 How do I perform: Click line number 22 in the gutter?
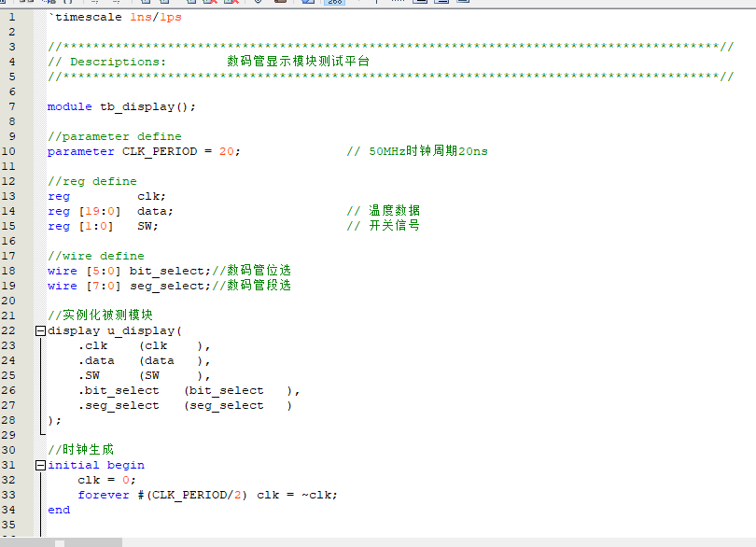click(x=8, y=330)
